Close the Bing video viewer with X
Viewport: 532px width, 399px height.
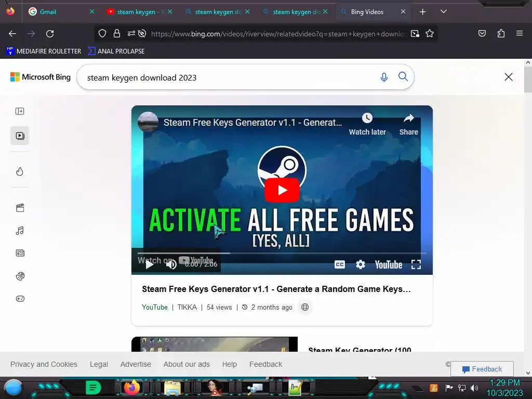(508, 77)
